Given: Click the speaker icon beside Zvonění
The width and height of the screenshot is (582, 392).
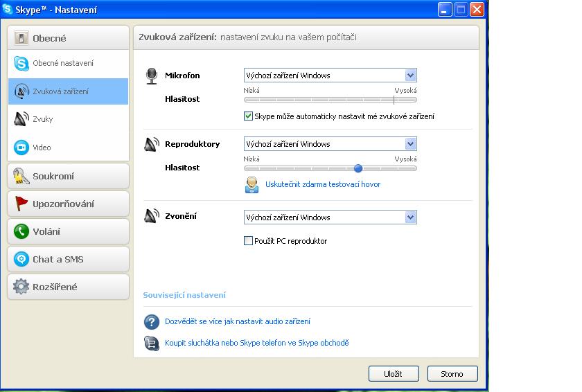Looking at the screenshot, I should [152, 216].
